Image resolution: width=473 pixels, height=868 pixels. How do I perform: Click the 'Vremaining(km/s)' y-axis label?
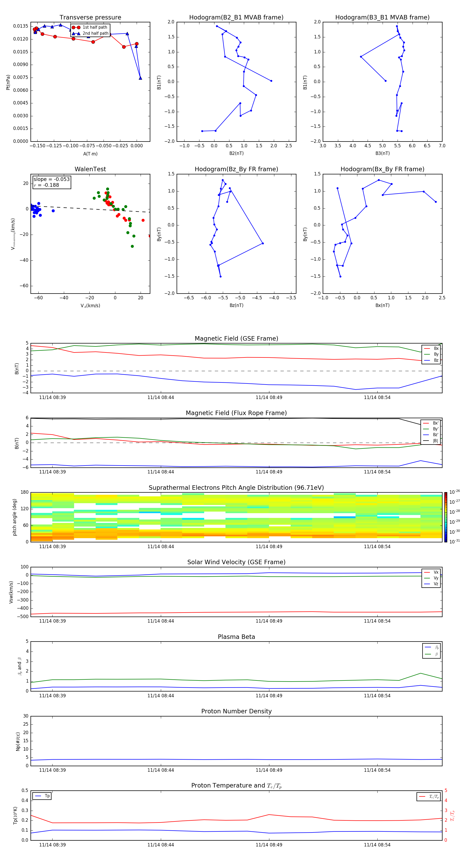click(x=13, y=234)
